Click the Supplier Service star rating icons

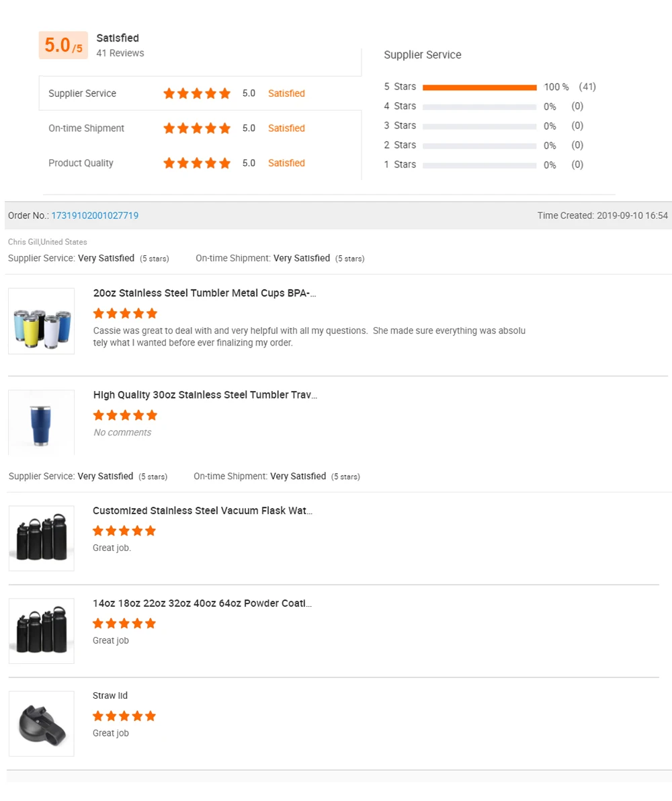(197, 93)
